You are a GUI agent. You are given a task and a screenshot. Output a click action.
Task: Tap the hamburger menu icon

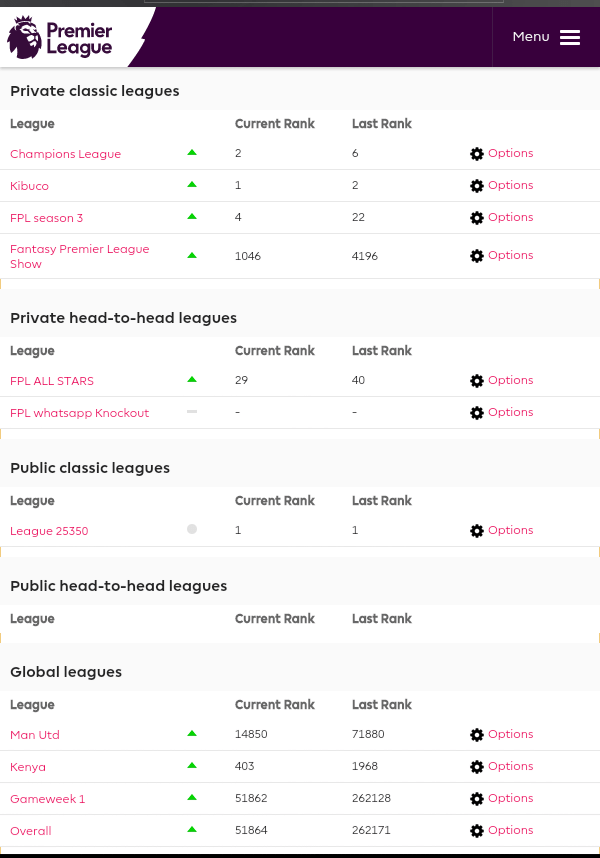click(570, 37)
